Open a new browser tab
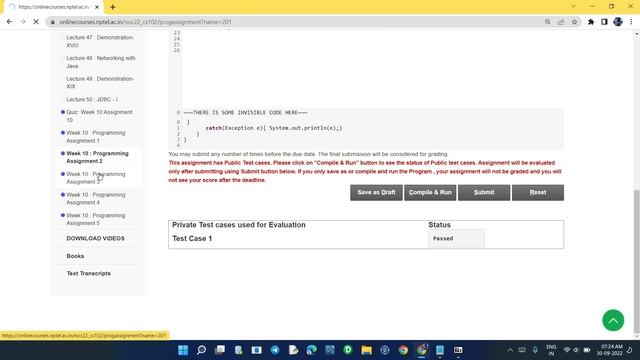This screenshot has width=640, height=360. (113, 7)
